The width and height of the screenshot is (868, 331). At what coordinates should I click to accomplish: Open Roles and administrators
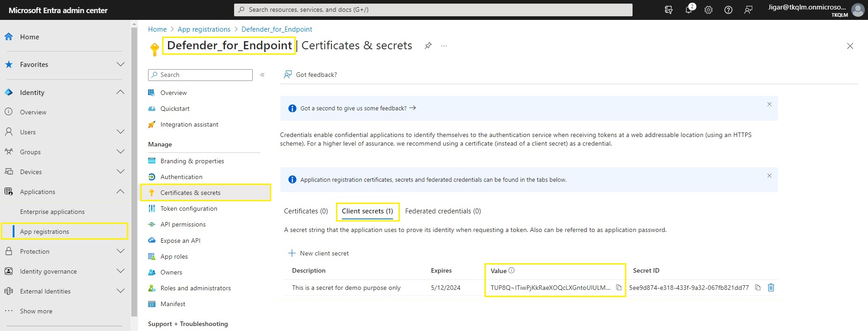(196, 288)
